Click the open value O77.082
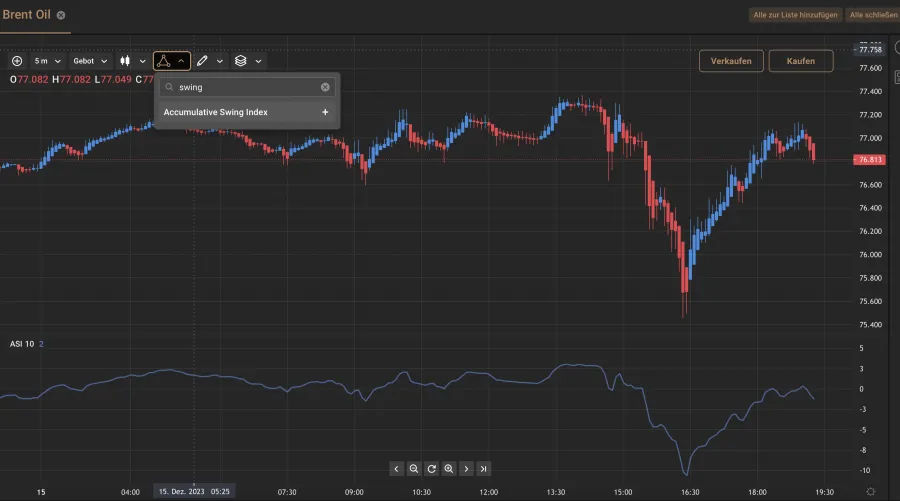The width and height of the screenshot is (900, 501). point(29,79)
